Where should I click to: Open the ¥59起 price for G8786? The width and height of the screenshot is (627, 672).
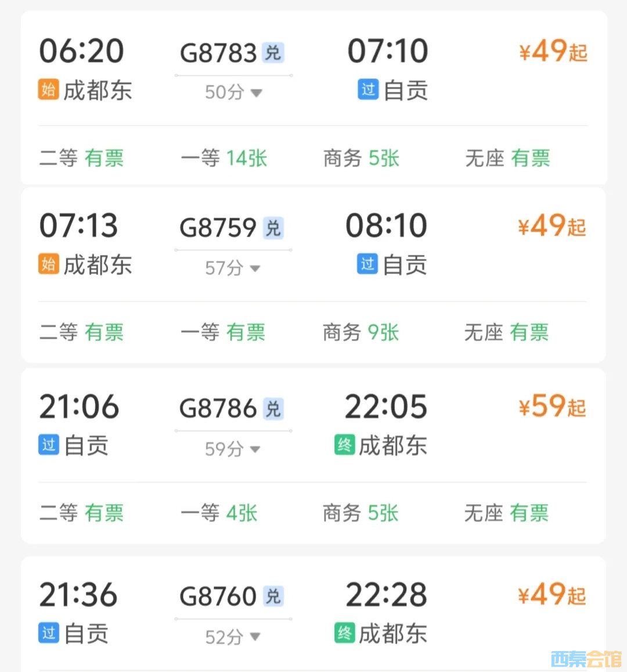552,406
